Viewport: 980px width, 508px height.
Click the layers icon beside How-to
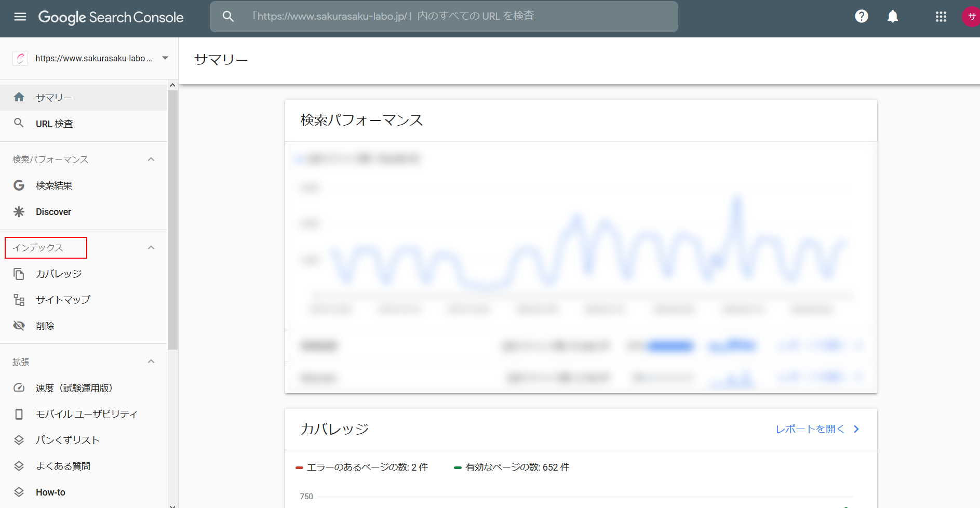[19, 492]
